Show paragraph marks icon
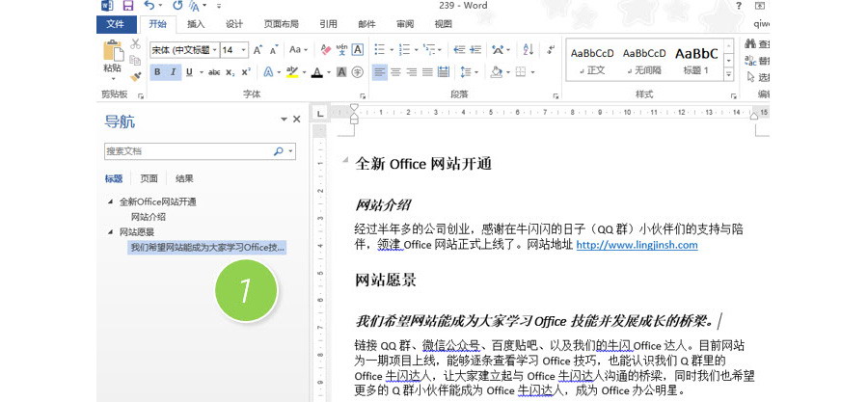Viewport: 868px width, 402px height. (x=551, y=50)
